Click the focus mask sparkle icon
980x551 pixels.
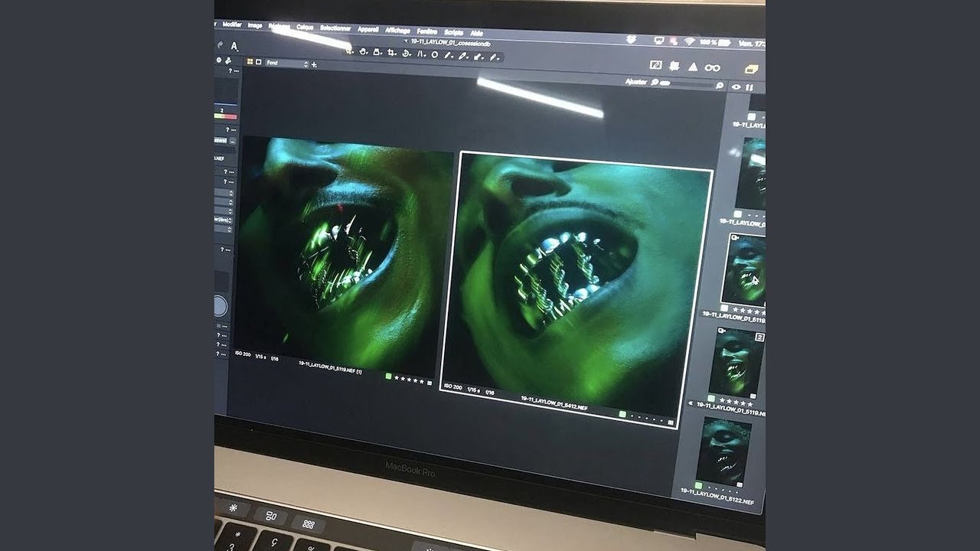click(674, 67)
